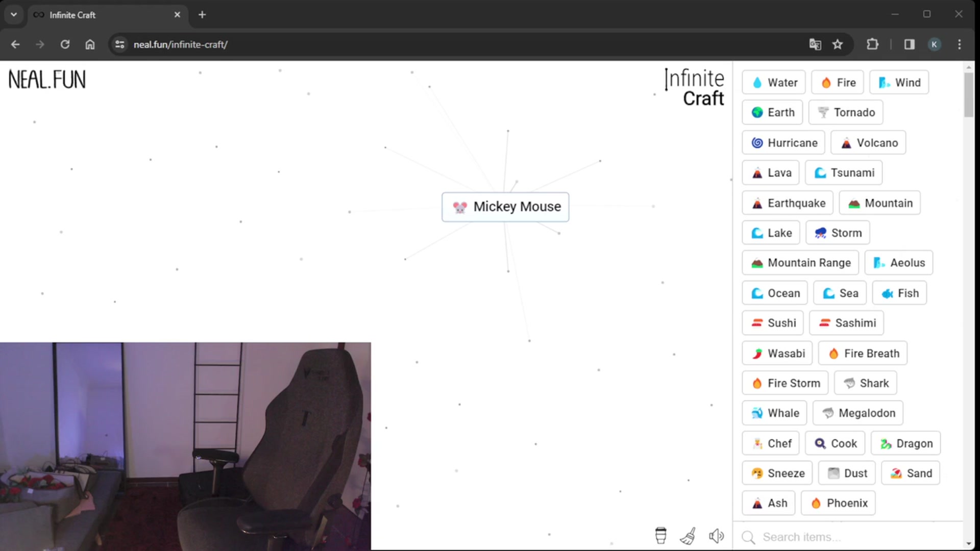
Task: Select the Fire Storm item
Action: pyautogui.click(x=785, y=383)
